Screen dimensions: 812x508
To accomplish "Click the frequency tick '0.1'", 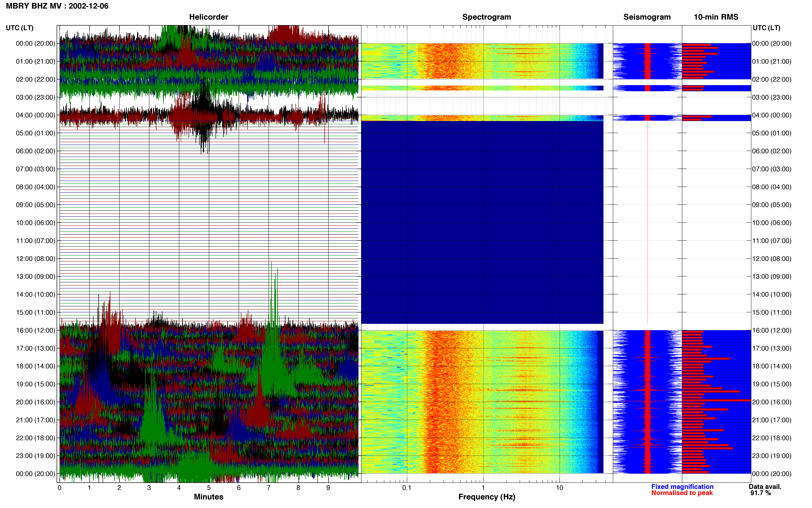I will point(407,488).
